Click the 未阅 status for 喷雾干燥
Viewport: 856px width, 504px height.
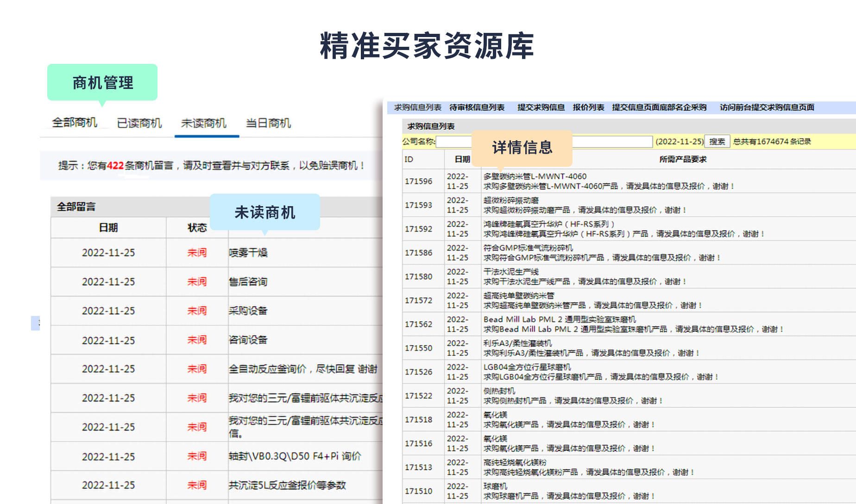point(197,252)
